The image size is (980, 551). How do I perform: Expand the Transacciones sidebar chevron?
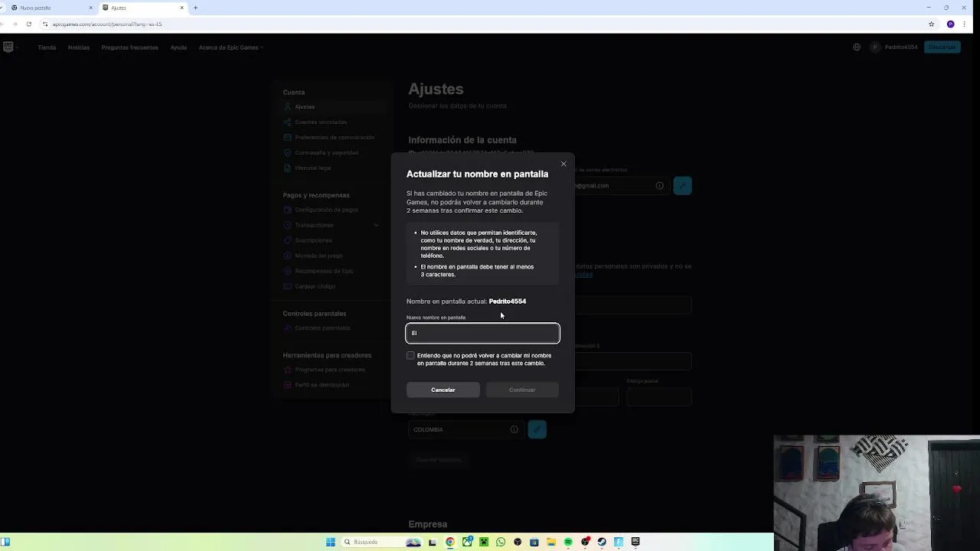point(376,225)
